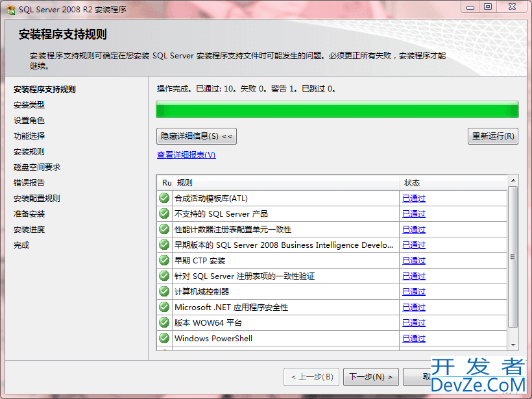Open 查看详细报表(V) link
This screenshot has height=399, width=532.
tap(186, 154)
